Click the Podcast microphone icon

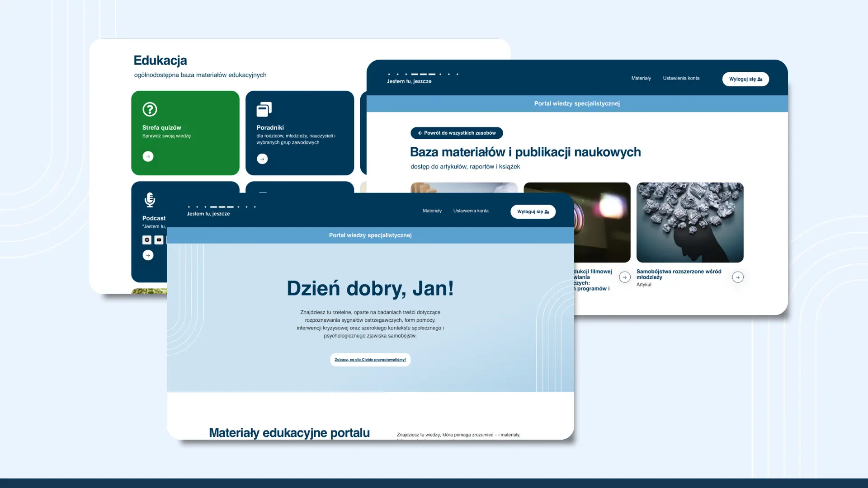click(x=150, y=199)
